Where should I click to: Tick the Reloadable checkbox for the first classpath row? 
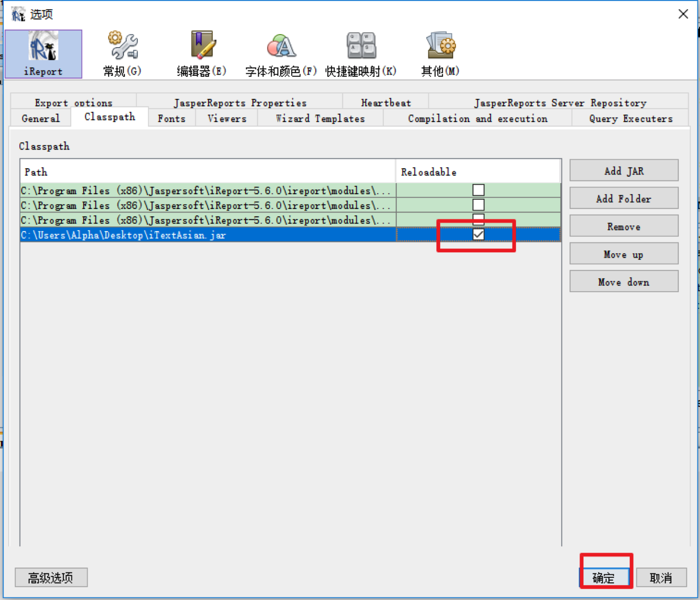pyautogui.click(x=478, y=190)
